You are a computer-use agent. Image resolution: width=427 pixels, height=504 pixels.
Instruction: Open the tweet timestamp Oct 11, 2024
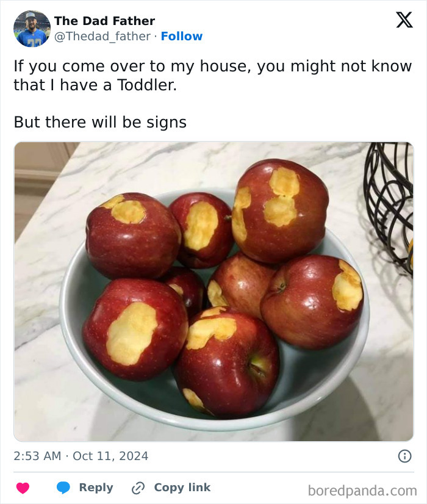(110, 456)
